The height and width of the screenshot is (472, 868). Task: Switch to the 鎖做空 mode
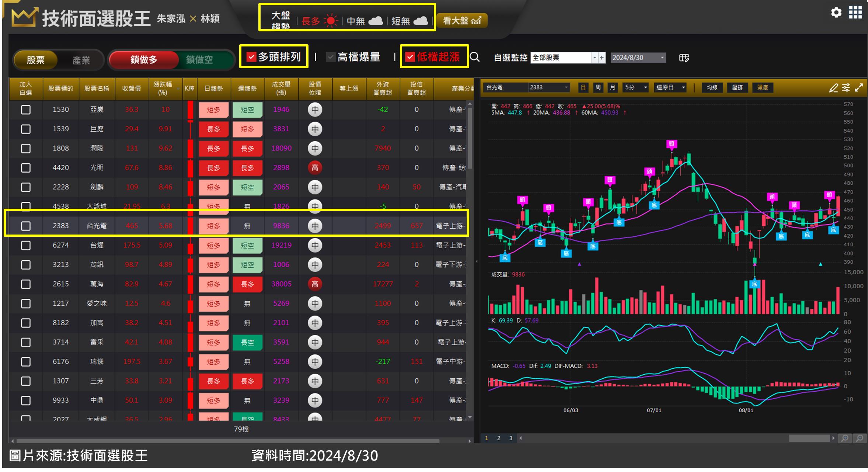(x=199, y=60)
